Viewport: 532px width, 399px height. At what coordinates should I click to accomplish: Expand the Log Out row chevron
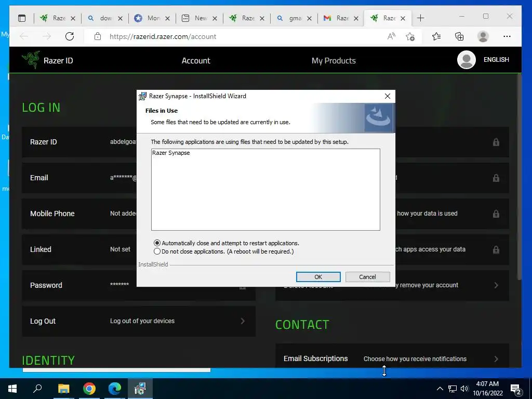click(x=243, y=321)
